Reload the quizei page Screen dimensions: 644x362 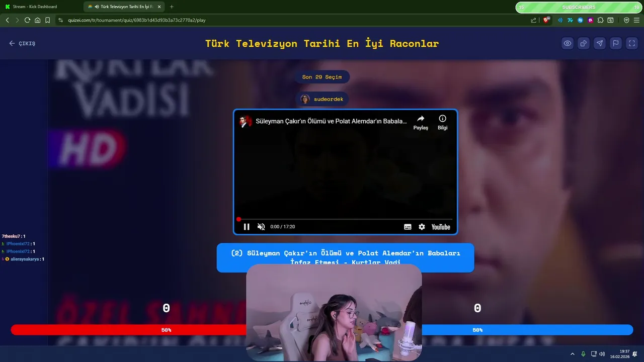(27, 20)
